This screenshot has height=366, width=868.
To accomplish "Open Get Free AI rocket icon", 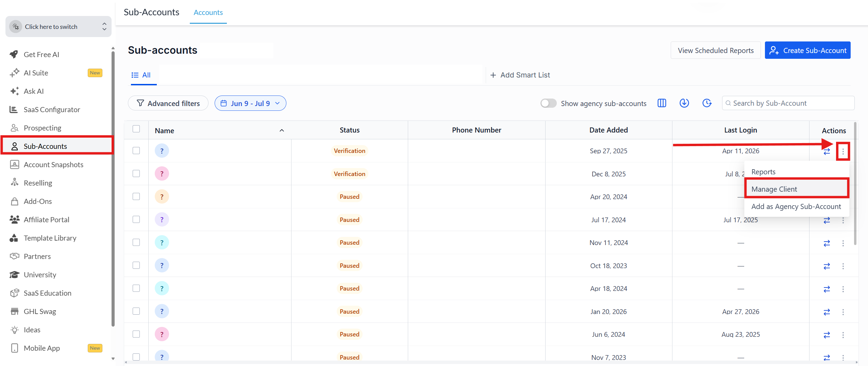I will point(14,54).
